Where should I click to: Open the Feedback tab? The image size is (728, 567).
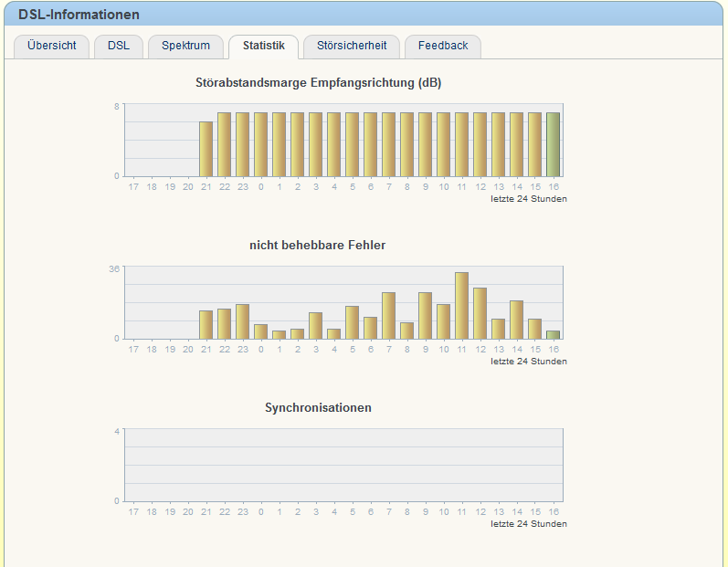(x=443, y=46)
